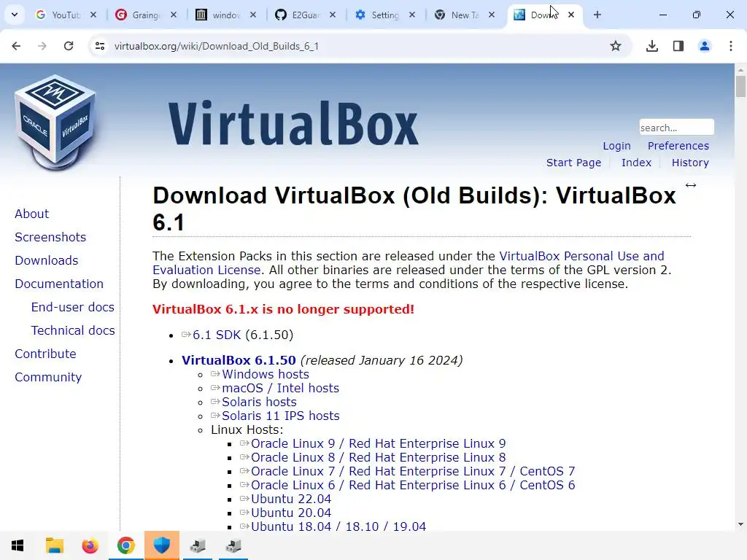Go forward using the browser arrow

tap(42, 46)
